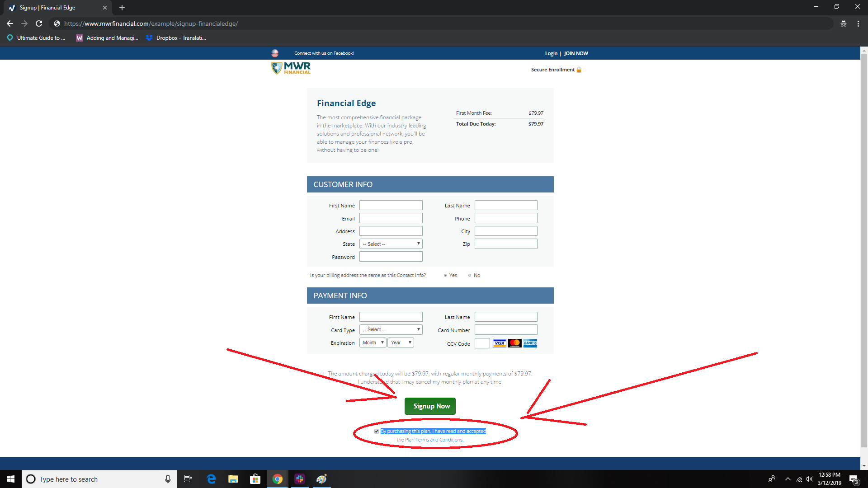868x488 pixels.
Task: Click the Mastercard icon
Action: click(514, 343)
